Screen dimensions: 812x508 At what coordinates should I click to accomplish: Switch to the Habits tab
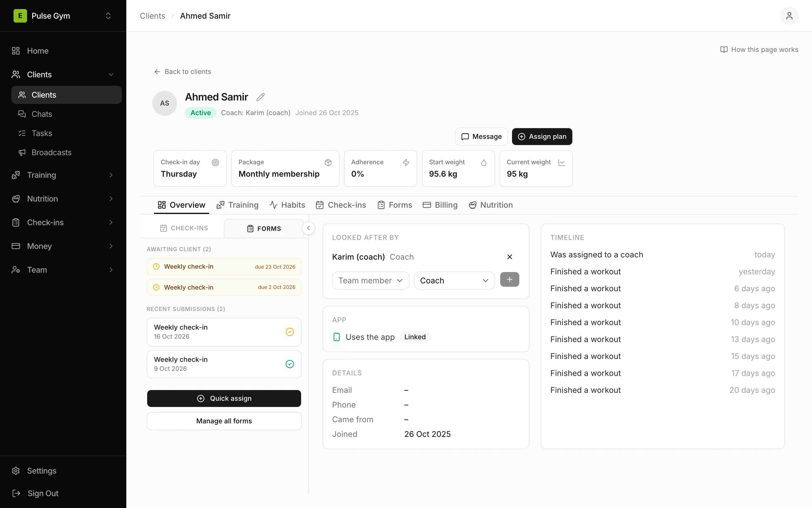[287, 205]
